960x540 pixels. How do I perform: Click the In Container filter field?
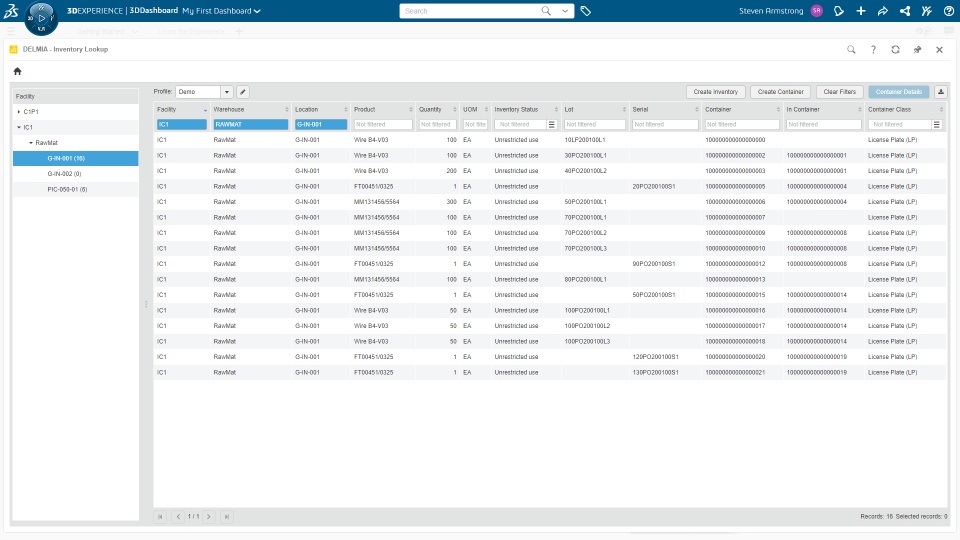(x=823, y=124)
